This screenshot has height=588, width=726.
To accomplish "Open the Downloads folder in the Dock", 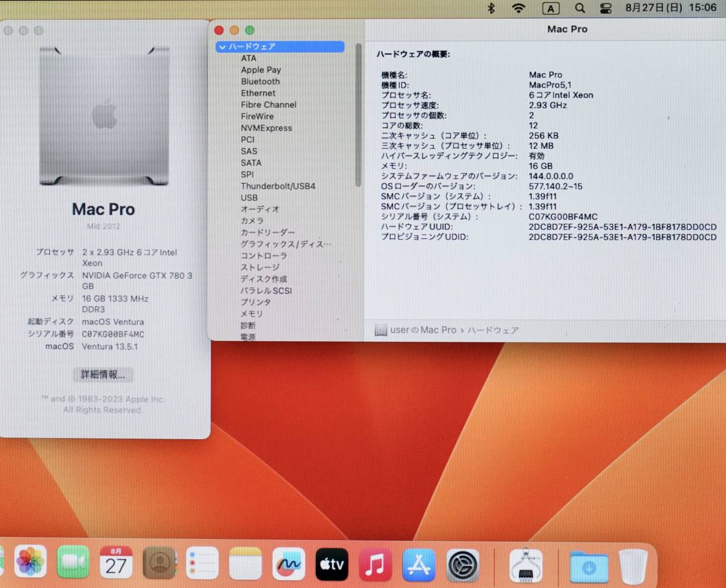I will (589, 567).
